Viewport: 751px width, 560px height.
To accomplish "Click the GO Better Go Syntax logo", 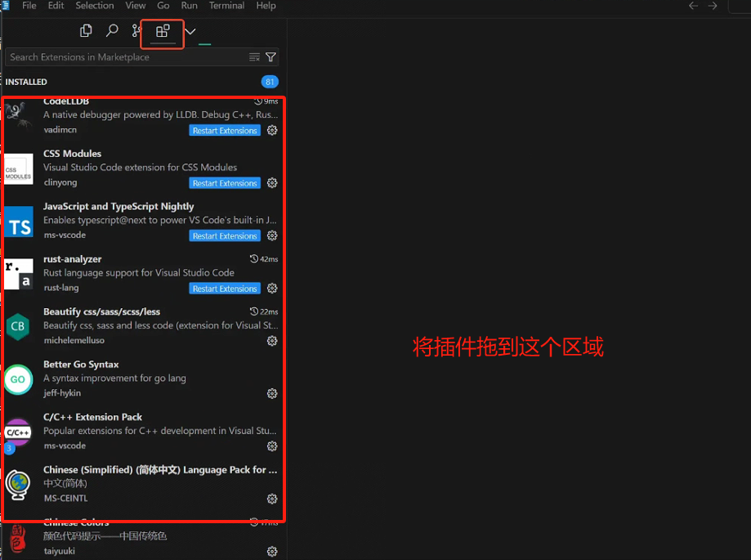I will [18, 379].
